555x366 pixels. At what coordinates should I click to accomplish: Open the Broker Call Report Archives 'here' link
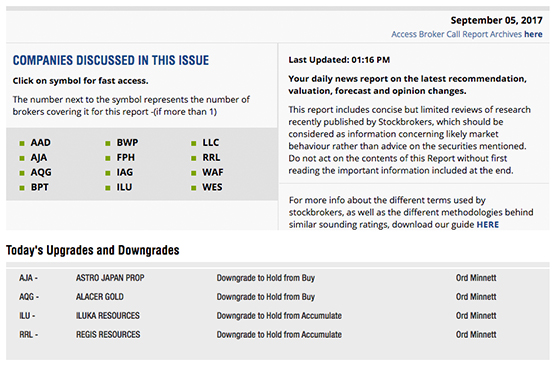533,34
